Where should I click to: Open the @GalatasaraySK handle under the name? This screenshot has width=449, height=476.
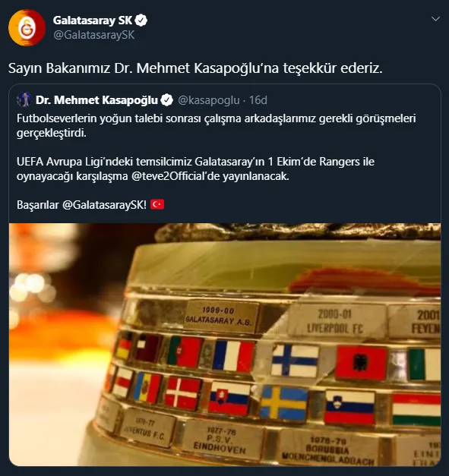pos(94,35)
